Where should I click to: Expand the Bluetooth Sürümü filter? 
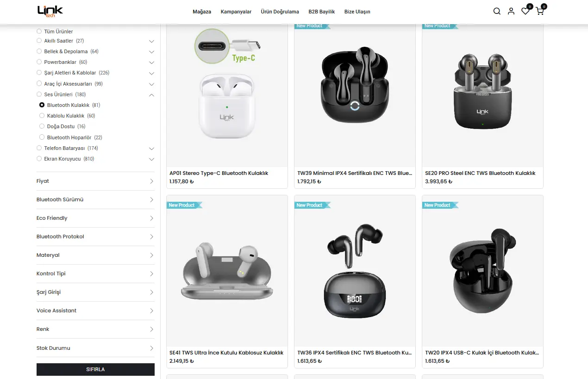point(95,199)
